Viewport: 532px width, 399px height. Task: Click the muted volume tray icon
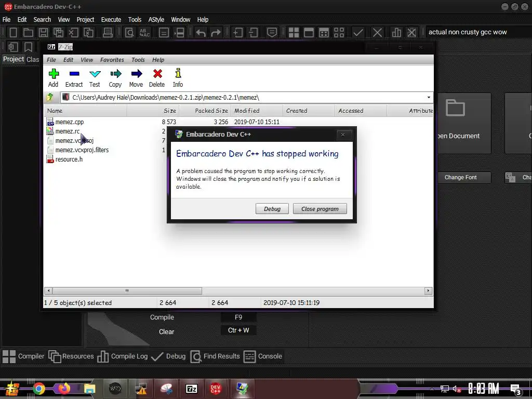(x=457, y=389)
